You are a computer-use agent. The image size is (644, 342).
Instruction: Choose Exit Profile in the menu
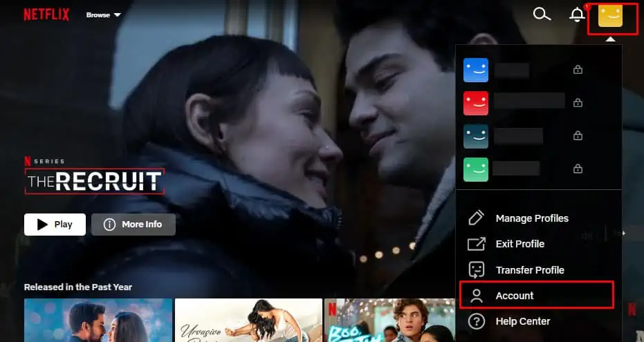pos(520,244)
